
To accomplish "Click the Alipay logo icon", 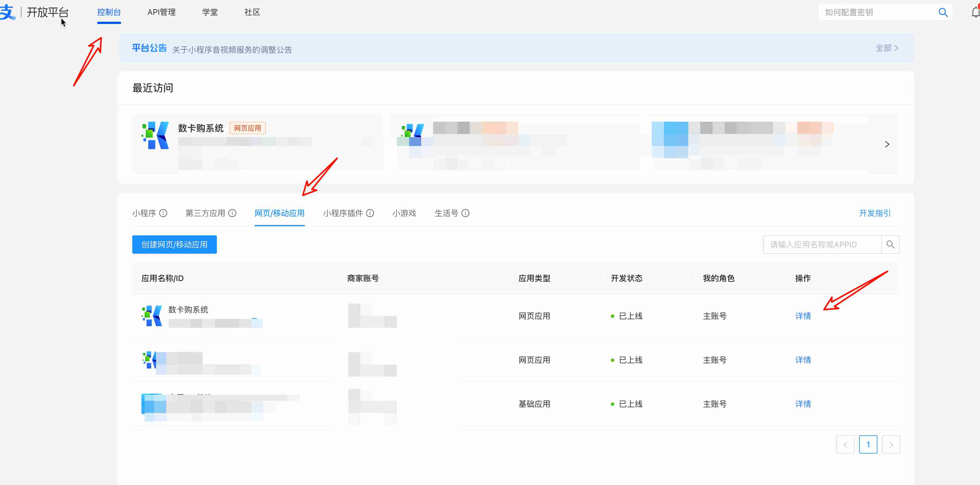I will (x=8, y=12).
